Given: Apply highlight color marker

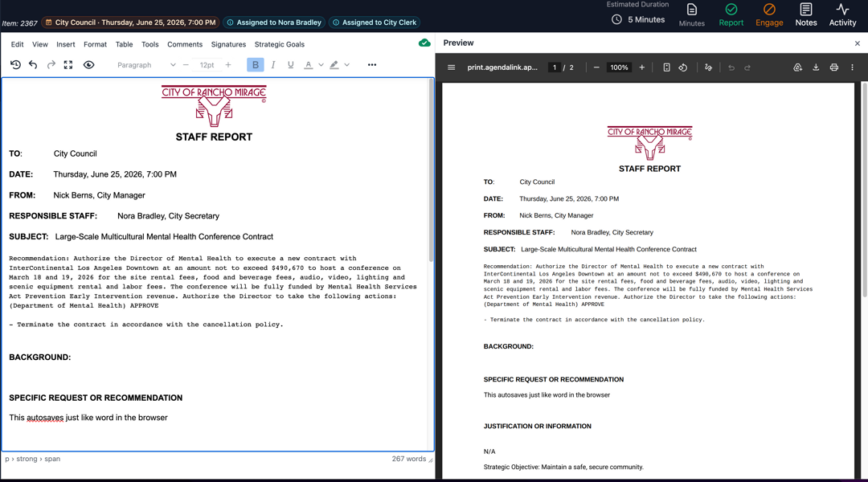Looking at the screenshot, I should click(x=334, y=65).
